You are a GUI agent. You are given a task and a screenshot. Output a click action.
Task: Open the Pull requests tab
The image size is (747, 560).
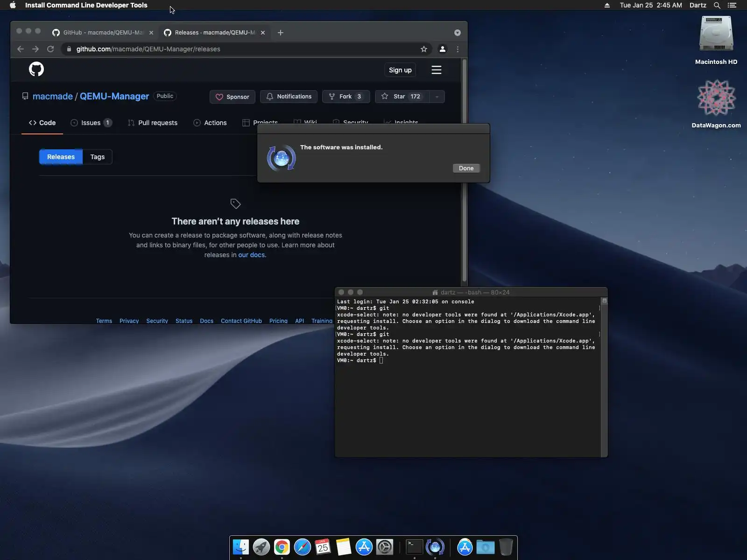point(153,123)
